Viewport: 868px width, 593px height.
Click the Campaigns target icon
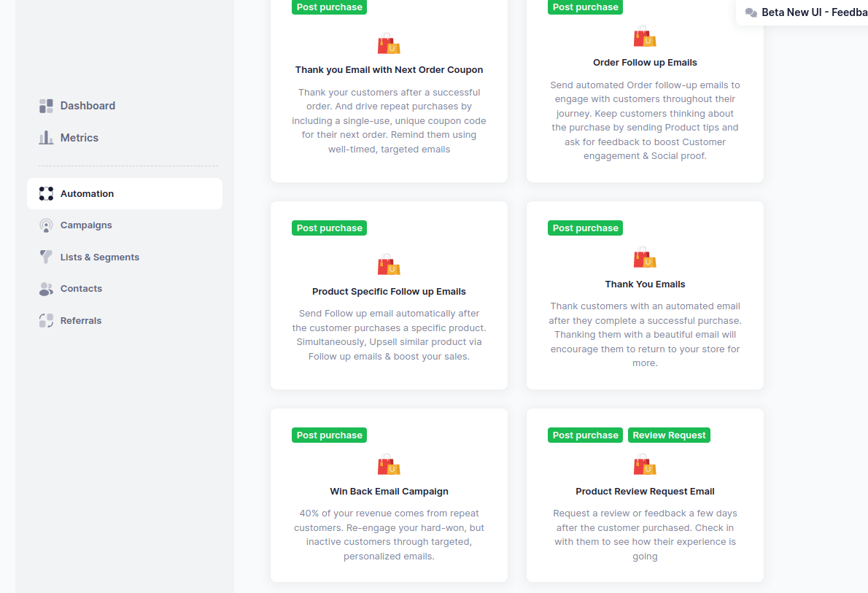point(45,225)
